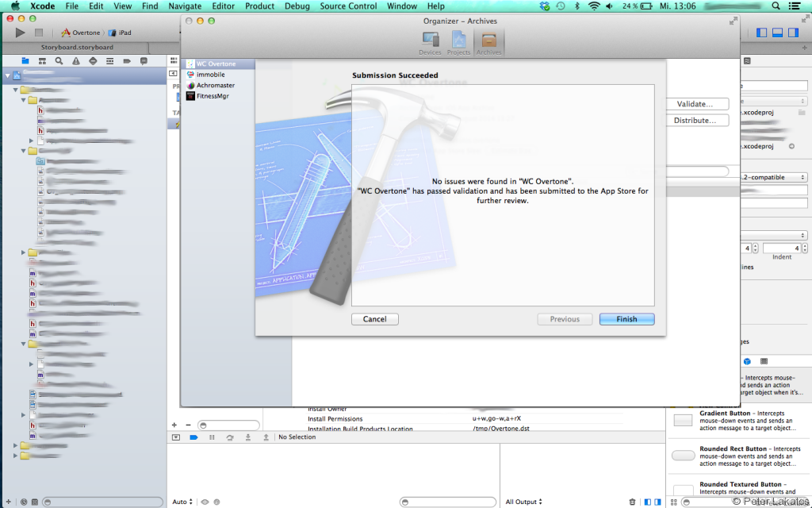
Task: Show only the console pane
Action: coord(657,502)
